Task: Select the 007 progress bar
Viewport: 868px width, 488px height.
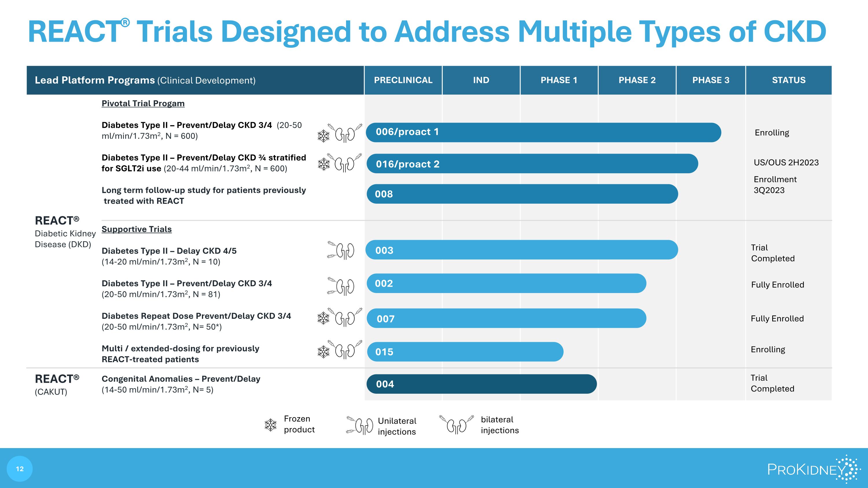Action: coord(506,318)
